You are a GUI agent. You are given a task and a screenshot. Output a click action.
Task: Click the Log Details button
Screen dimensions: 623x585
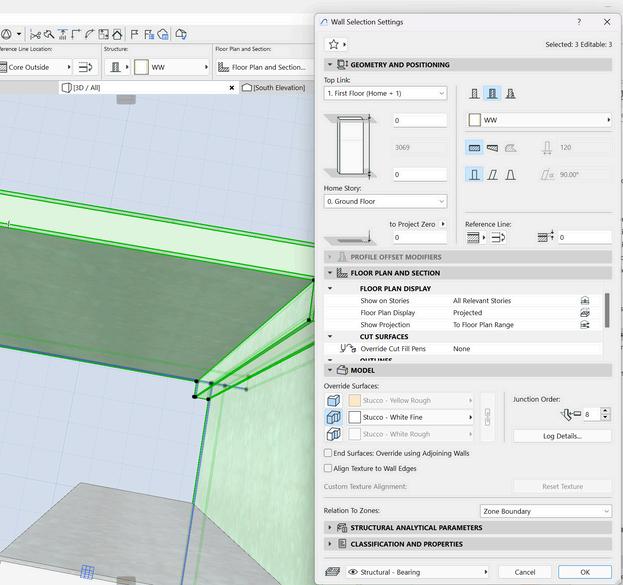(x=562, y=436)
